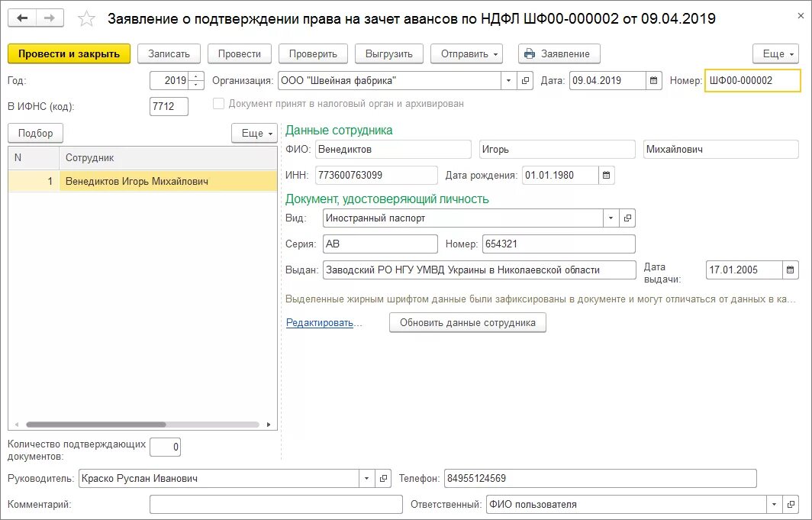Screen dimensions: 812x520
Task: Expand the Ответственный dropdown list
Action: click(774, 505)
